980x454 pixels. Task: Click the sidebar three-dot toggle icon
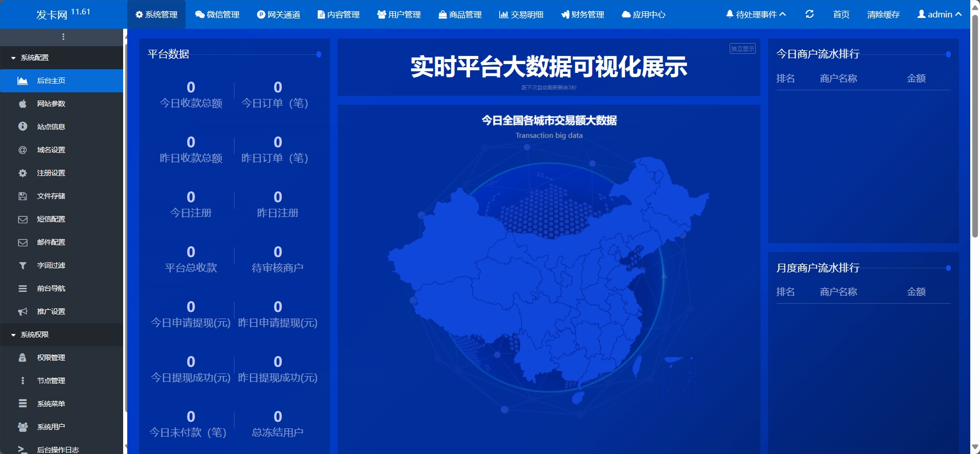tap(63, 37)
